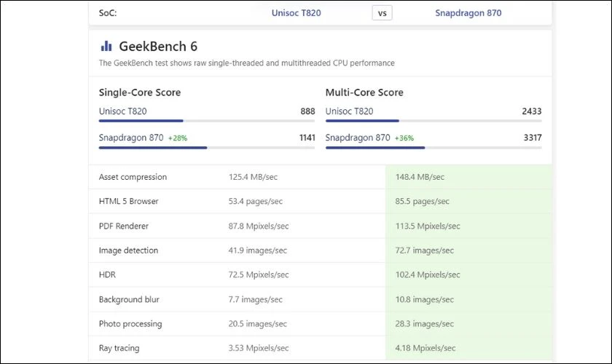Click the Unisoc T820 multi-core progress bar
Viewport: 612px width, 364px height.
point(433,121)
